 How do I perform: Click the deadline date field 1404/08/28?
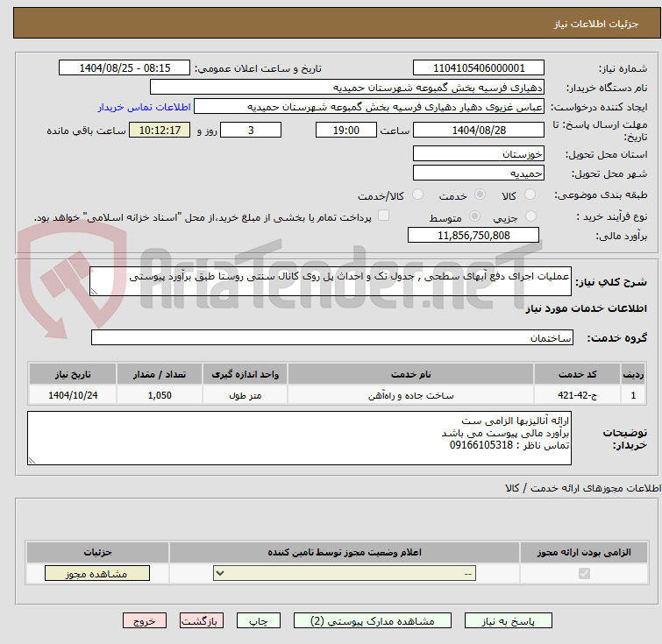point(479,130)
